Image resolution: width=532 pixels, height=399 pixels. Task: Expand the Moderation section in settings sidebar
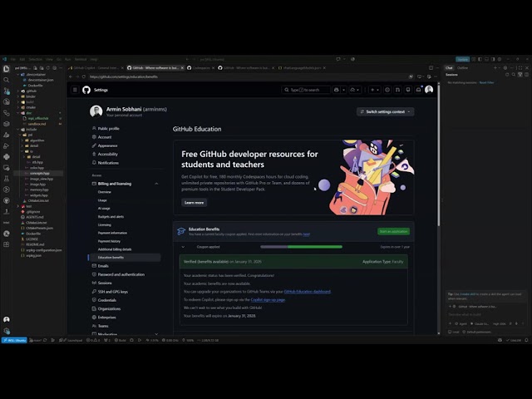156,334
